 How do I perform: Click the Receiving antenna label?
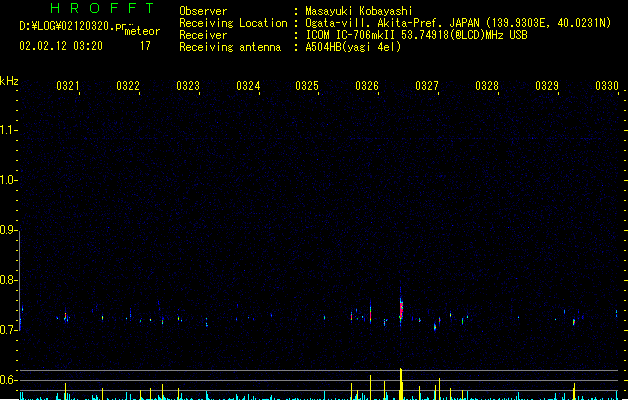[230, 47]
